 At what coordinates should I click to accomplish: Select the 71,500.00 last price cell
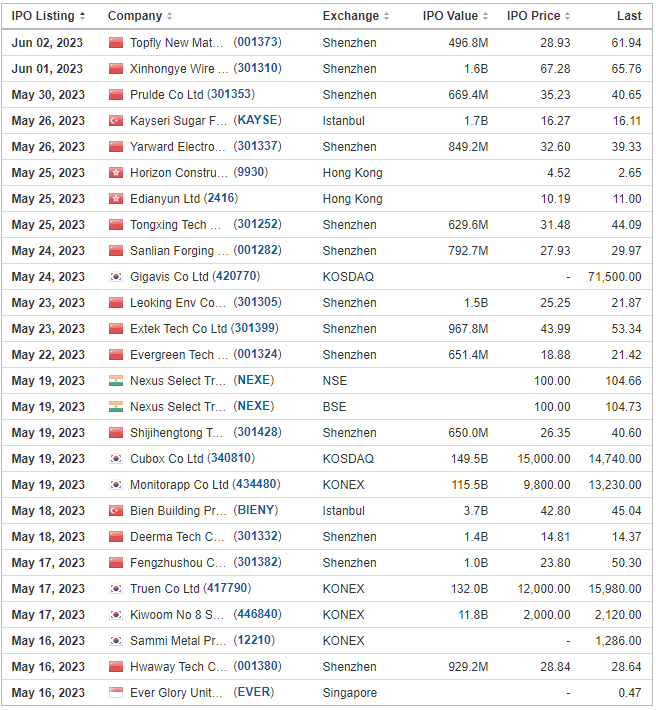[x=614, y=277]
